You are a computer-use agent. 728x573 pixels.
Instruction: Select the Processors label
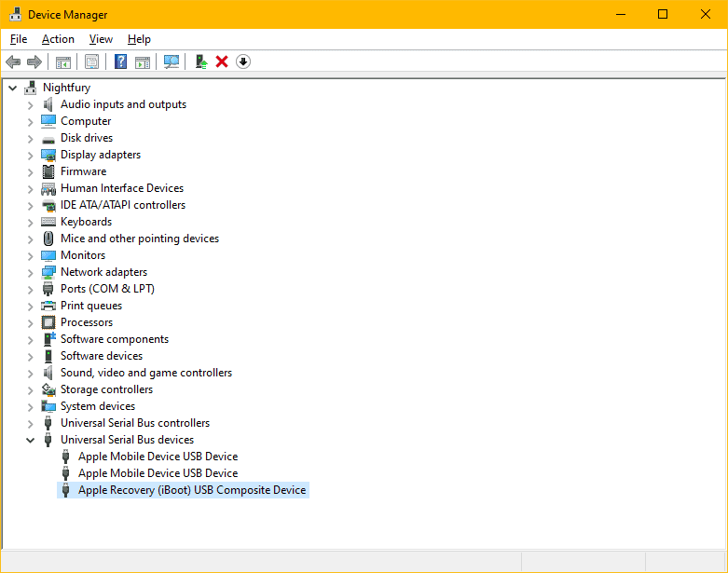pos(87,322)
